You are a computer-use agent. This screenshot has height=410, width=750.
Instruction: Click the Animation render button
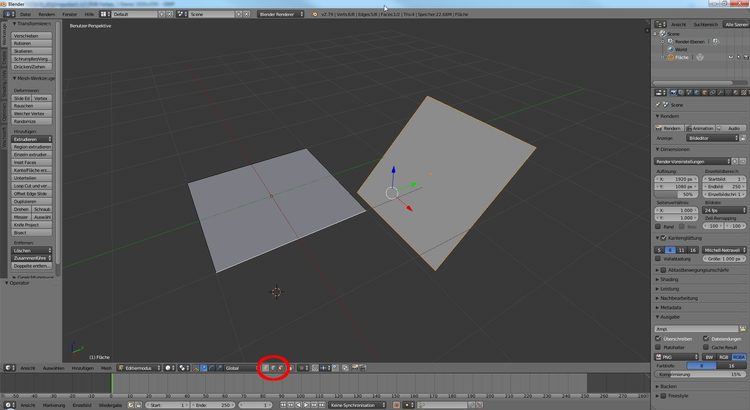(700, 128)
